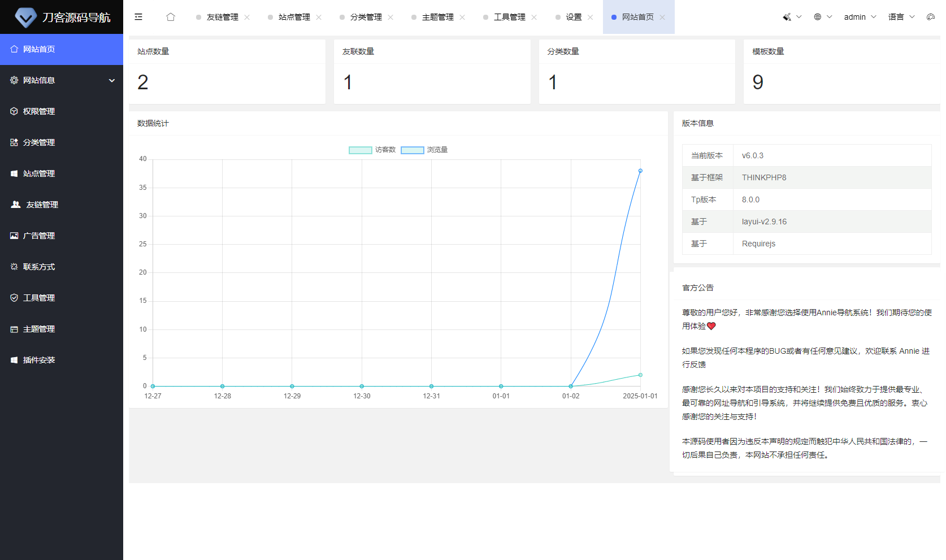Expand the 网站信息 sidebar submenu

40,80
